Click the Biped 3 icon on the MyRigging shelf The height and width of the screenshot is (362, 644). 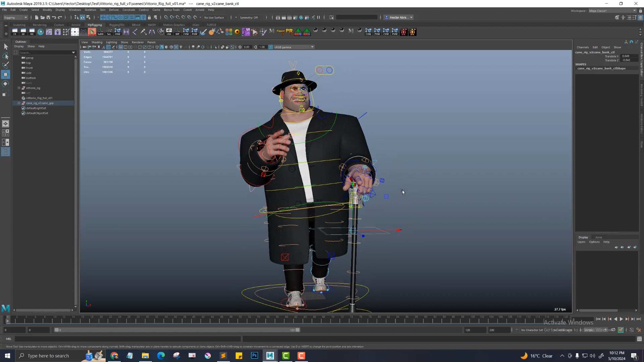coord(280,32)
